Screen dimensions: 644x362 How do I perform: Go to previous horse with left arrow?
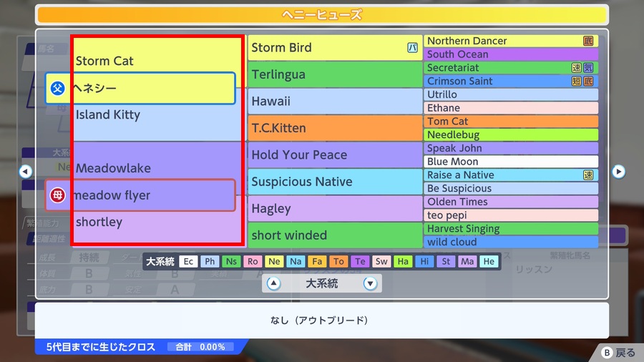pos(26,171)
